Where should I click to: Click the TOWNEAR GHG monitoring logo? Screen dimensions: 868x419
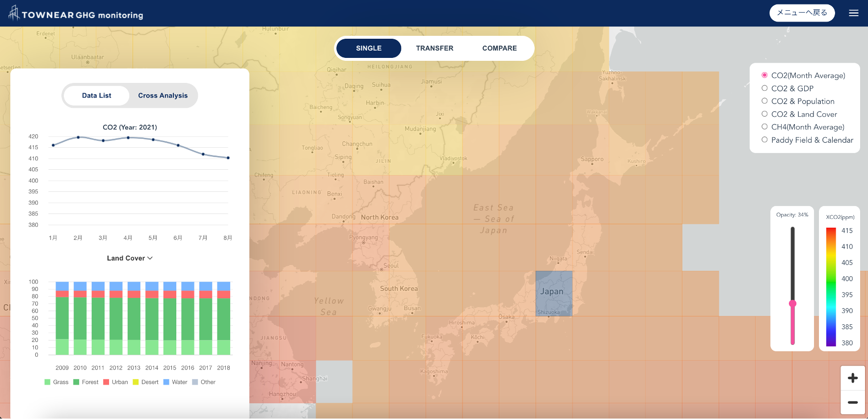[x=76, y=14]
